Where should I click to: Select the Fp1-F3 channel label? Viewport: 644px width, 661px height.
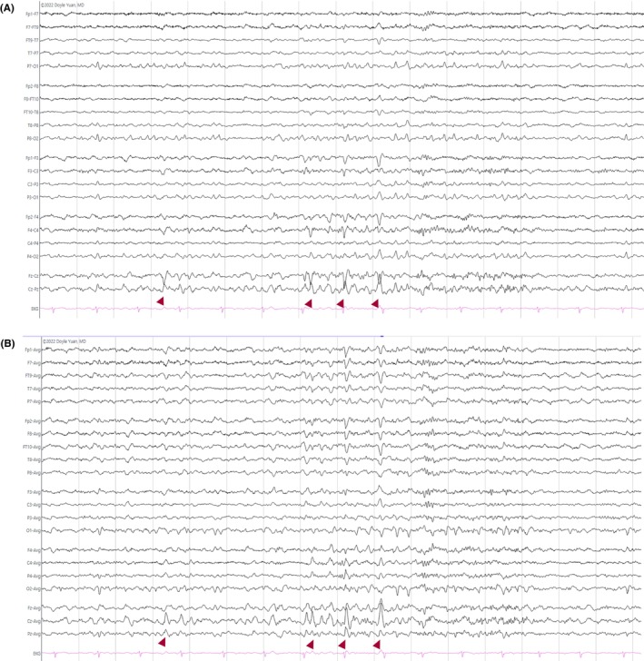pos(32,158)
